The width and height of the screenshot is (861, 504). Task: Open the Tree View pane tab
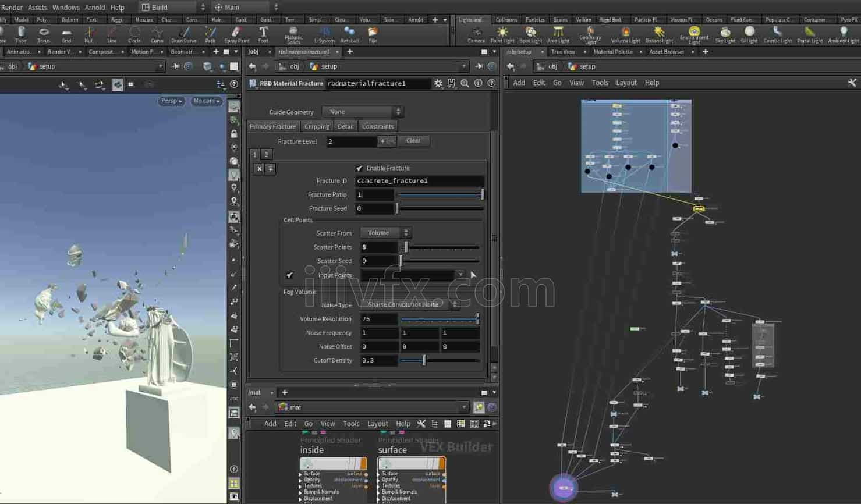coord(563,52)
